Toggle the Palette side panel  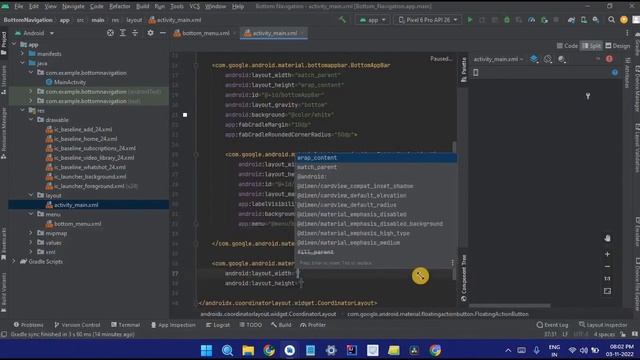point(464,70)
